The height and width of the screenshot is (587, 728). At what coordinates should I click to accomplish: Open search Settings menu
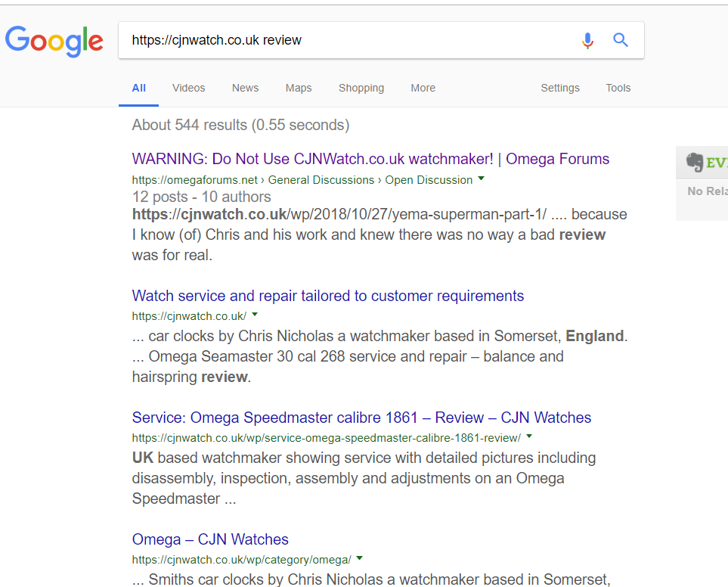560,88
